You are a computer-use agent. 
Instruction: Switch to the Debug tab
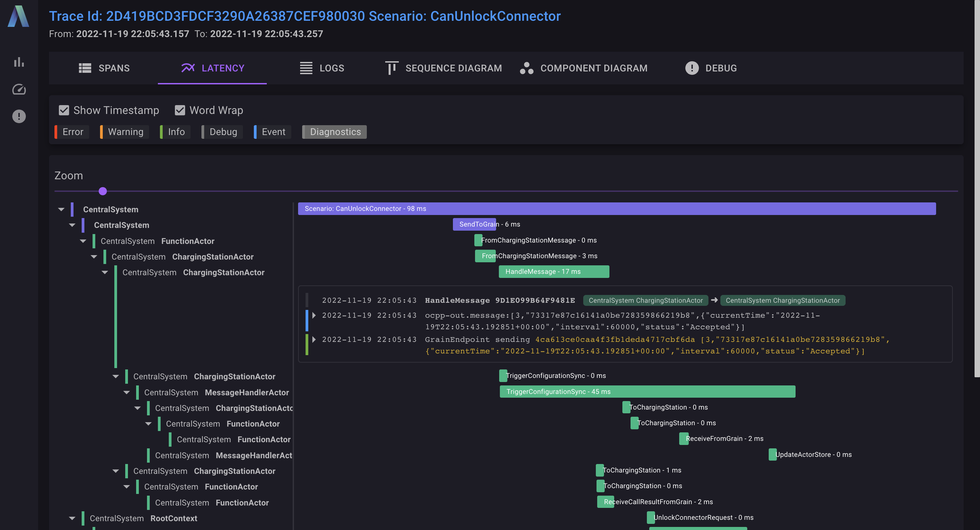coord(710,68)
